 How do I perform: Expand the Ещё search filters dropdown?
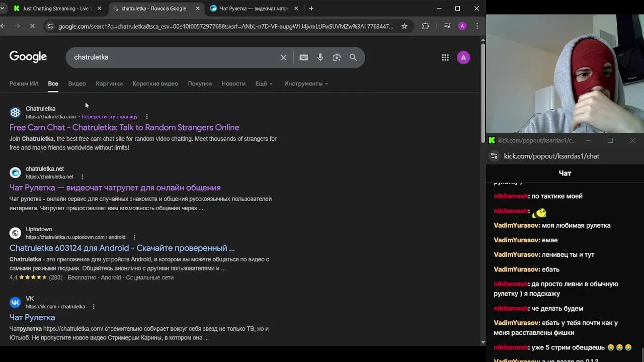[264, 83]
